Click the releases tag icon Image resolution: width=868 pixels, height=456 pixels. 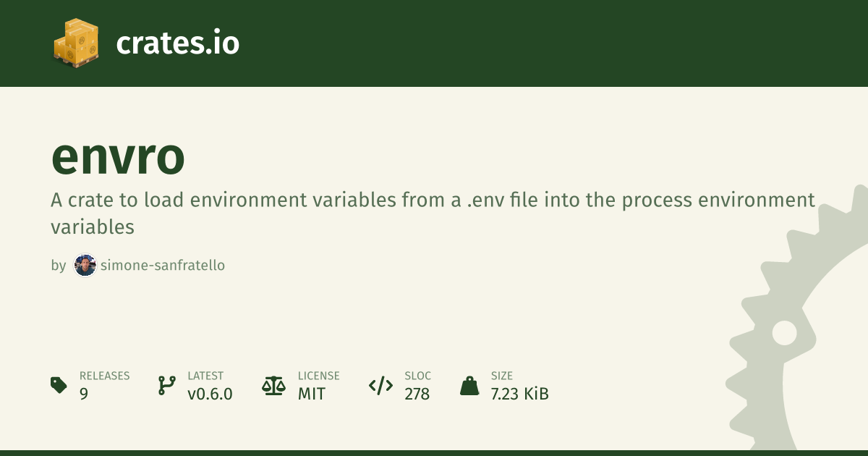coord(59,385)
